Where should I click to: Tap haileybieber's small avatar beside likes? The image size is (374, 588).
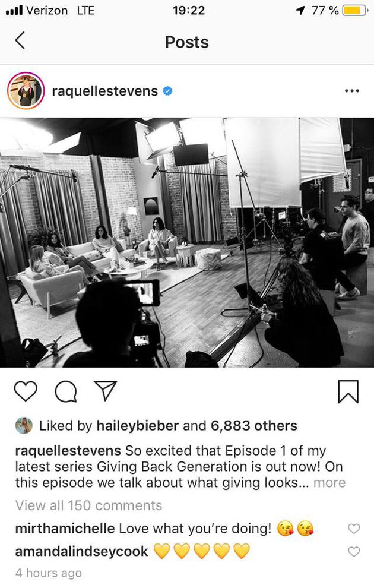pyautogui.click(x=24, y=426)
